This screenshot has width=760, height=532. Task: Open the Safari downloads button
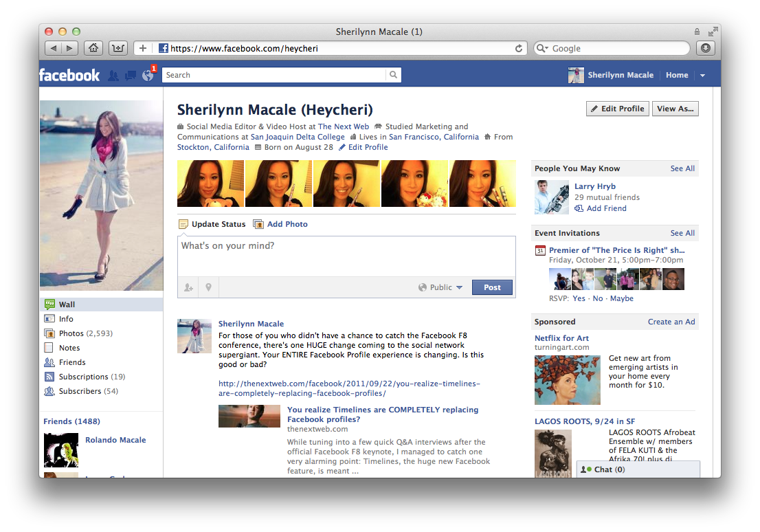705,48
